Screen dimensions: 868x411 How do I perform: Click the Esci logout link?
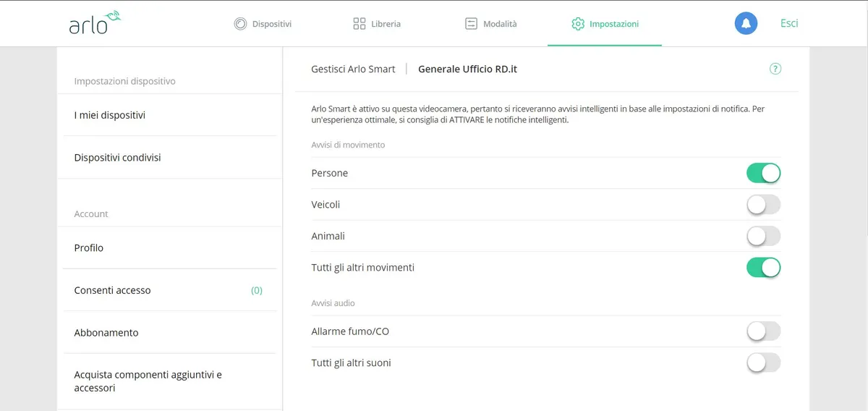[789, 23]
